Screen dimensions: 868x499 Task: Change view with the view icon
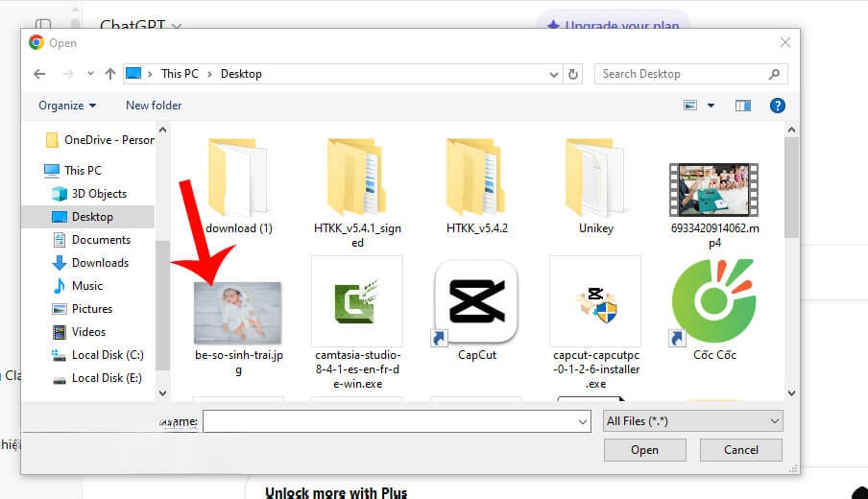click(689, 106)
